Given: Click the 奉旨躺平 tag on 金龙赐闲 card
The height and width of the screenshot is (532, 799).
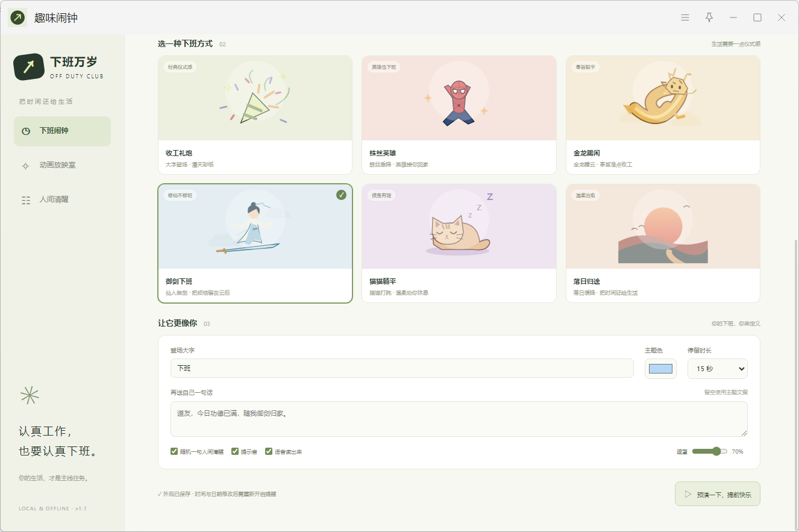Looking at the screenshot, I should pyautogui.click(x=585, y=67).
